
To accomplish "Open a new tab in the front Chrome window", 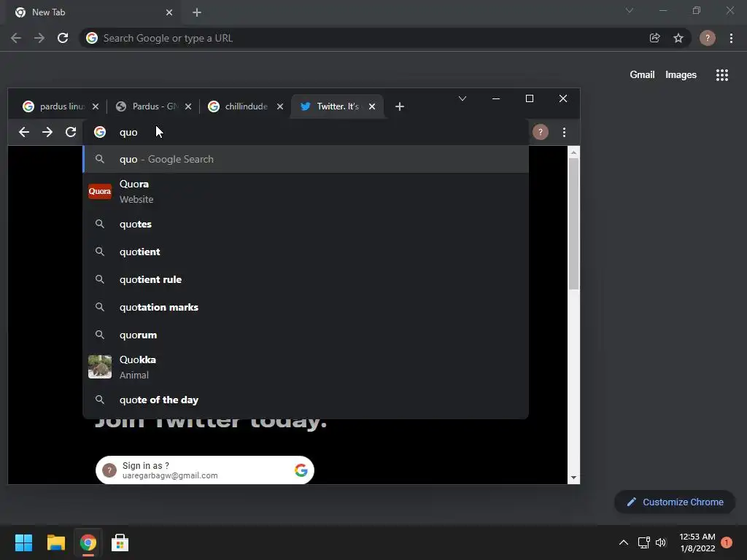I will pyautogui.click(x=400, y=106).
